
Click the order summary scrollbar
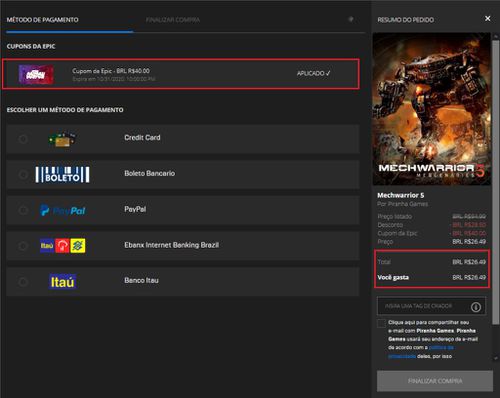pyautogui.click(x=495, y=182)
